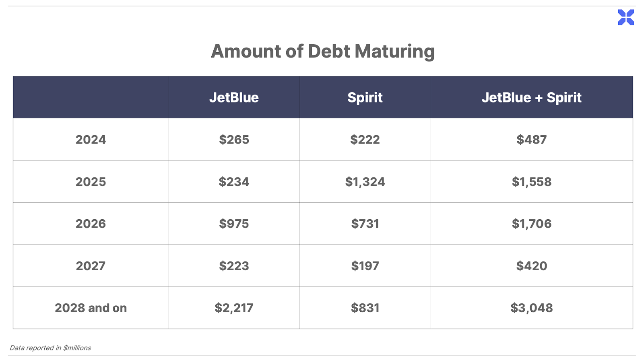Screen dimensions: 644x362
Task: Click the blue logo icon in top corner
Action: tap(626, 17)
